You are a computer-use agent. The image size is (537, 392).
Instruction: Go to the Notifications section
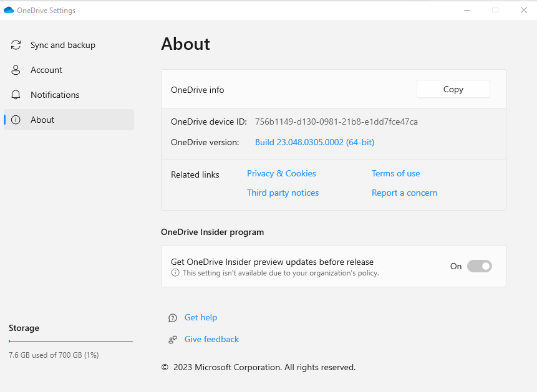click(69, 95)
